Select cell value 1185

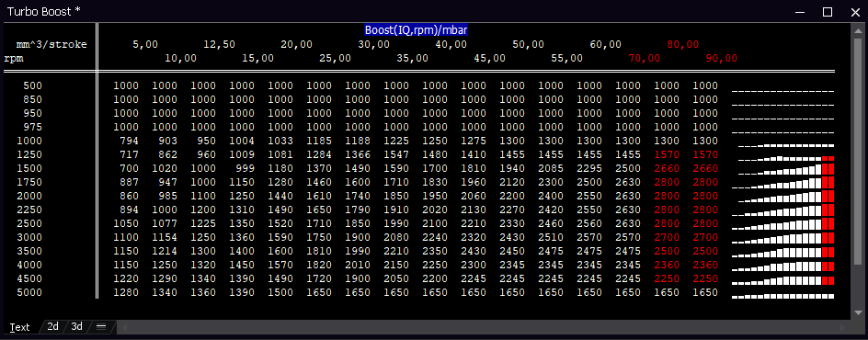pyautogui.click(x=319, y=141)
